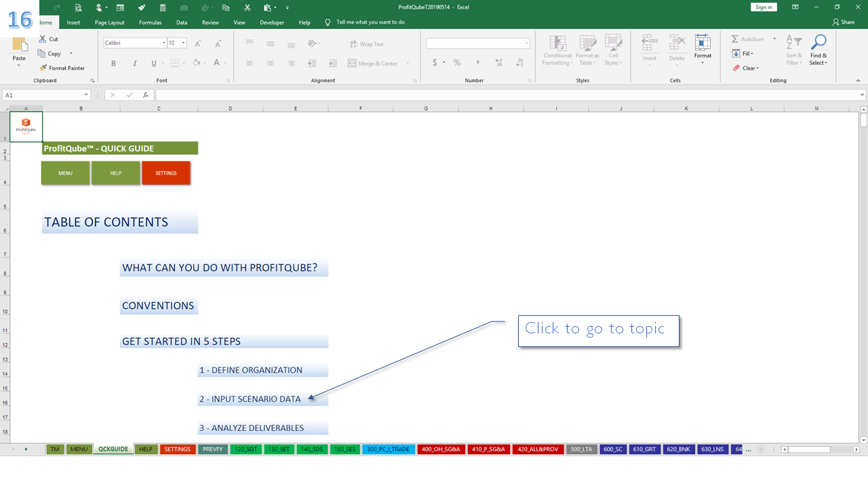The height and width of the screenshot is (488, 868).
Task: Toggle Center horizontal alignment
Action: pyautogui.click(x=271, y=63)
